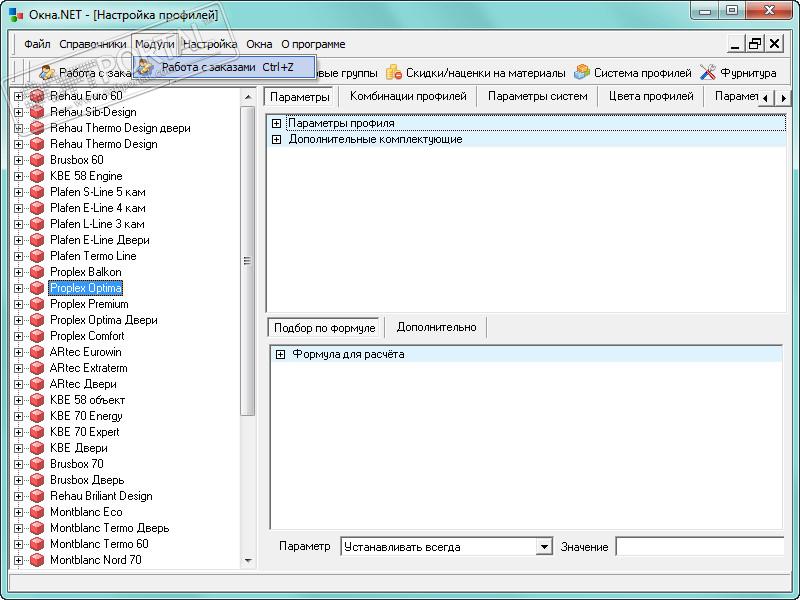Viewport: 800px width, 600px height.
Task: Expand the ARtec Extraterm tree node
Action: (x=18, y=368)
